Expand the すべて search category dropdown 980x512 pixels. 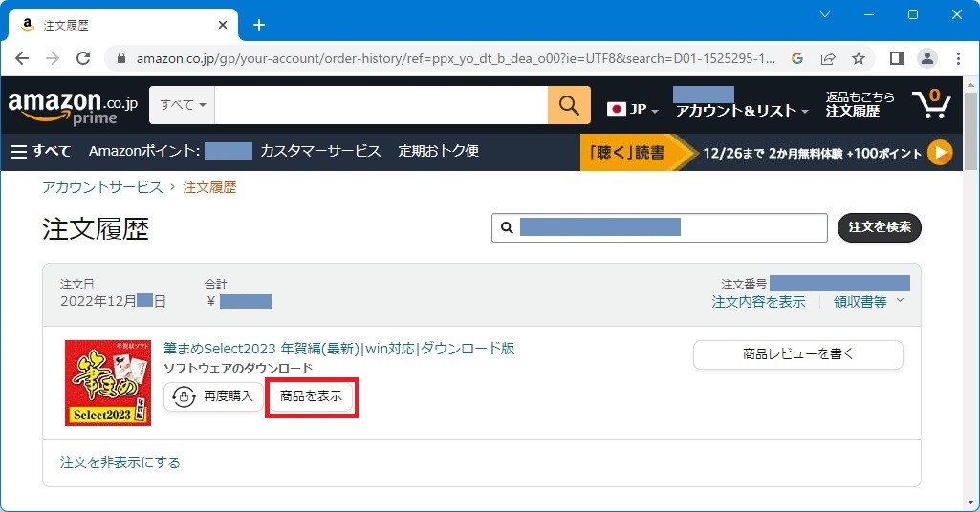pos(182,105)
